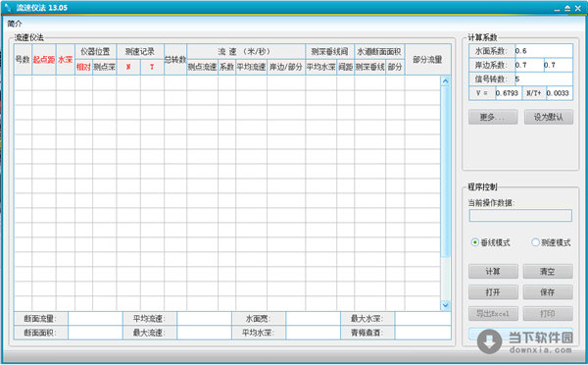
Task: Click the red 相对 column header
Action: pyautogui.click(x=83, y=67)
